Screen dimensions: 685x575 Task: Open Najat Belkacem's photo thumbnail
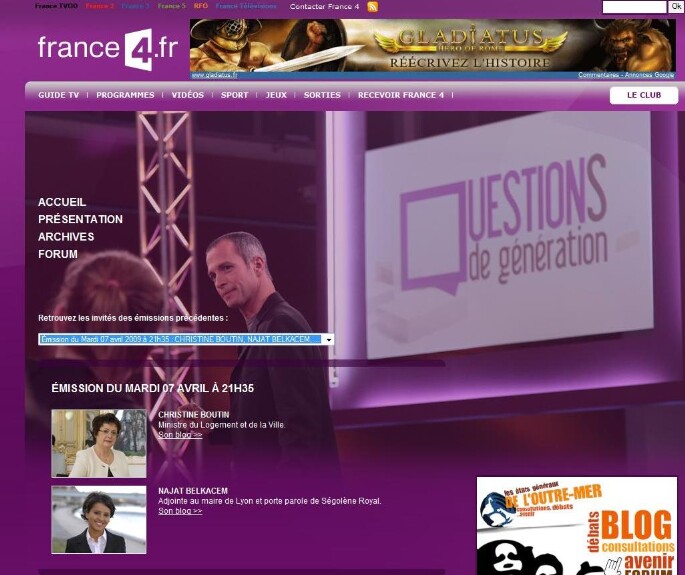tap(99, 519)
